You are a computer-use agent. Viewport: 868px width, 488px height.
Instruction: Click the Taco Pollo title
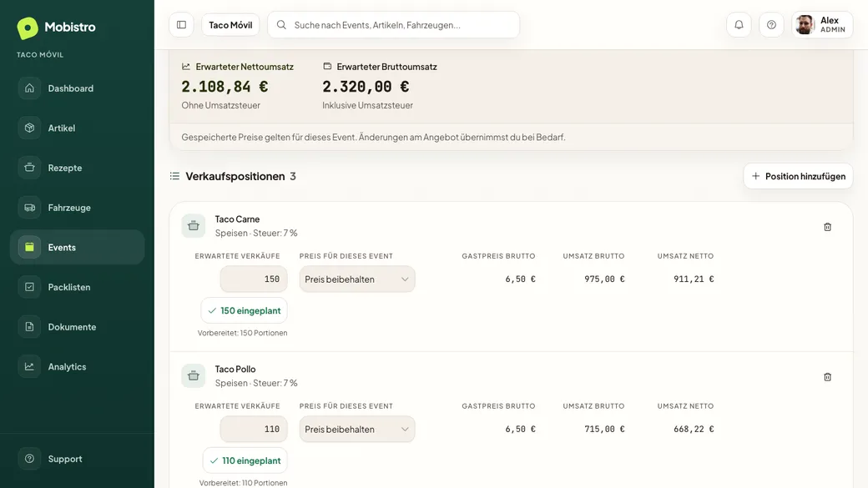coord(235,369)
